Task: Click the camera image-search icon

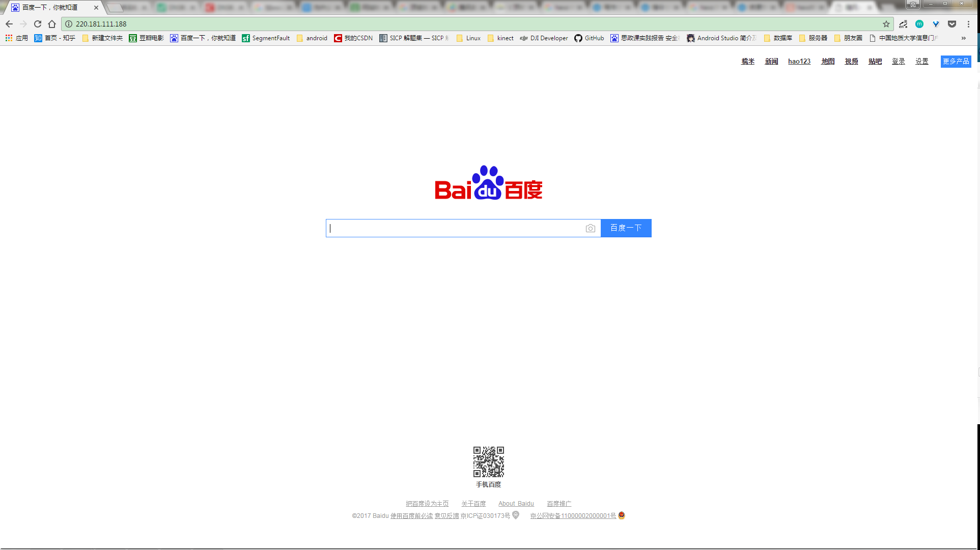Action: (x=590, y=228)
